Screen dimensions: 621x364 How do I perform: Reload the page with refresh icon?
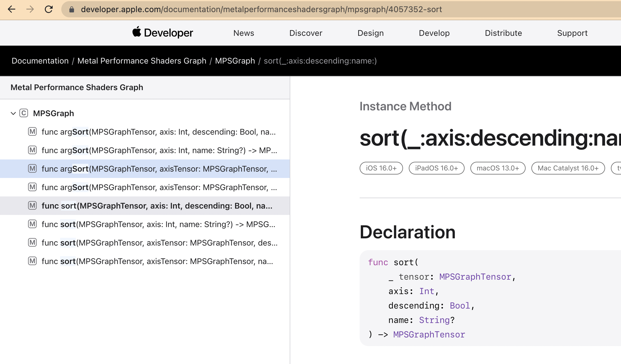[x=49, y=9]
